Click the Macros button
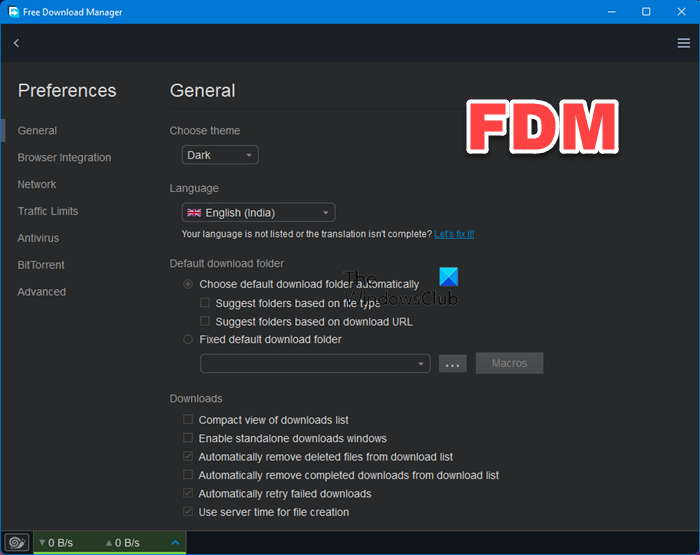This screenshot has height=555, width=700. [509, 363]
